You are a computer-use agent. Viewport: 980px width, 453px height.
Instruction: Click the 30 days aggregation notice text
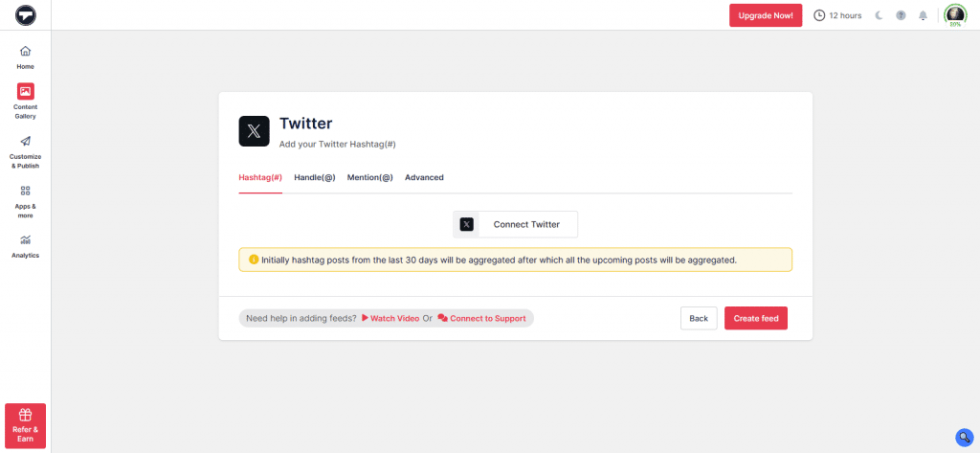pyautogui.click(x=499, y=260)
